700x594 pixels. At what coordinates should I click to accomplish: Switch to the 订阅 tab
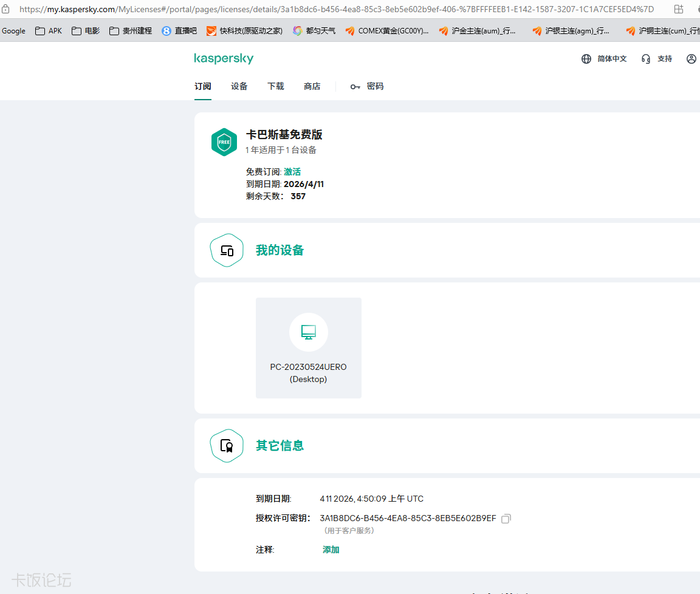point(203,87)
